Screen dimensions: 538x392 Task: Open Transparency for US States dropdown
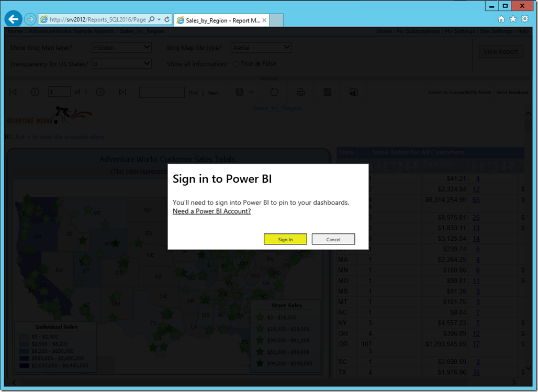(121, 63)
